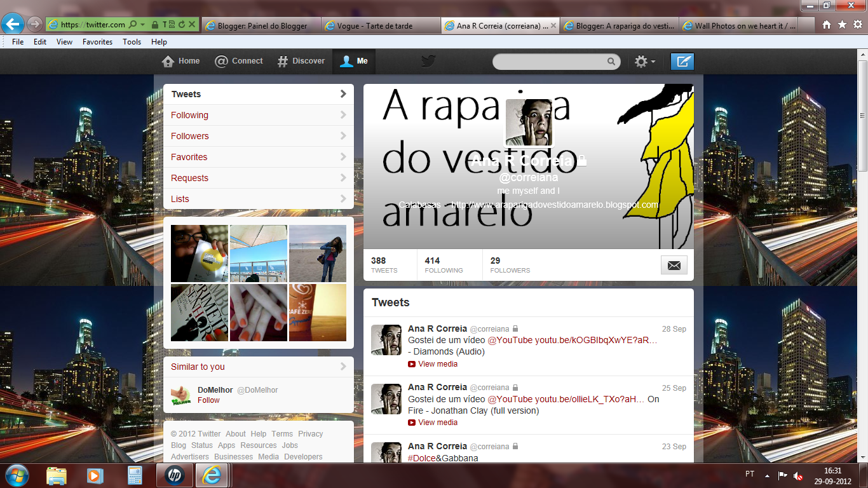Close the Ana R Correia browser tab
The image size is (868, 488).
553,25
